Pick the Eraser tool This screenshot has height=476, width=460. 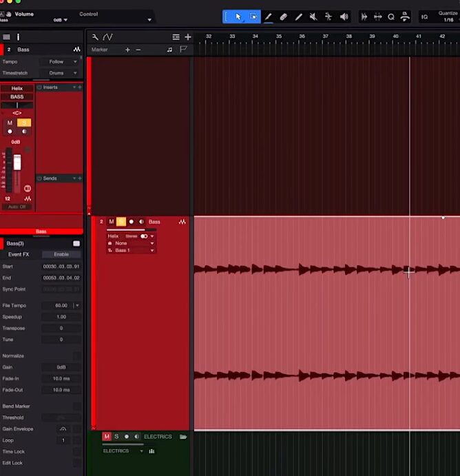click(x=283, y=17)
